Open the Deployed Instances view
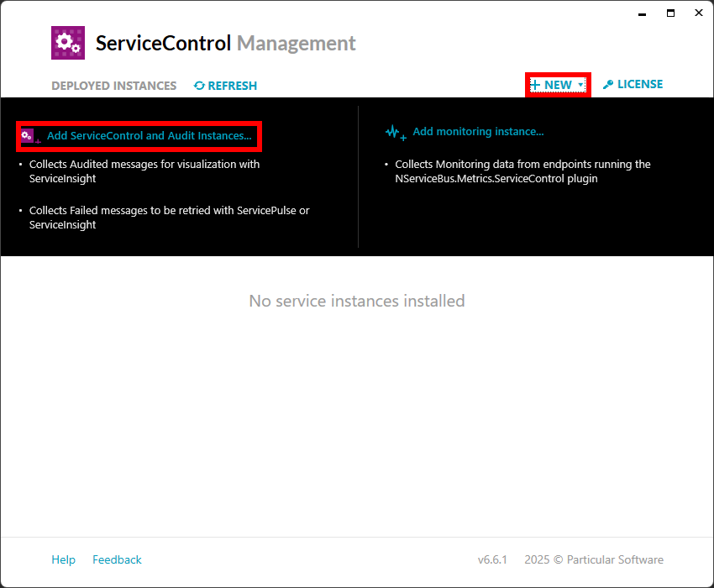 coord(114,86)
